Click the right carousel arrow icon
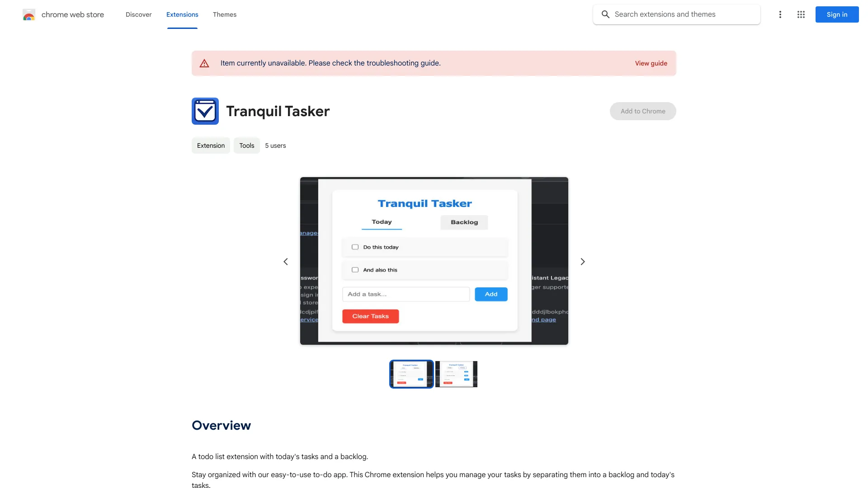The width and height of the screenshot is (868, 488). click(x=582, y=261)
